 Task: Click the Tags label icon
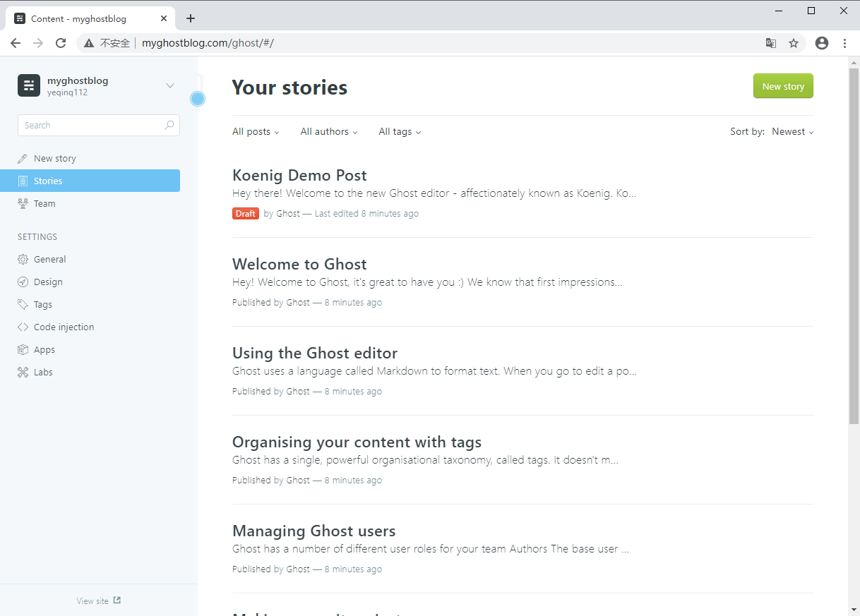click(23, 305)
